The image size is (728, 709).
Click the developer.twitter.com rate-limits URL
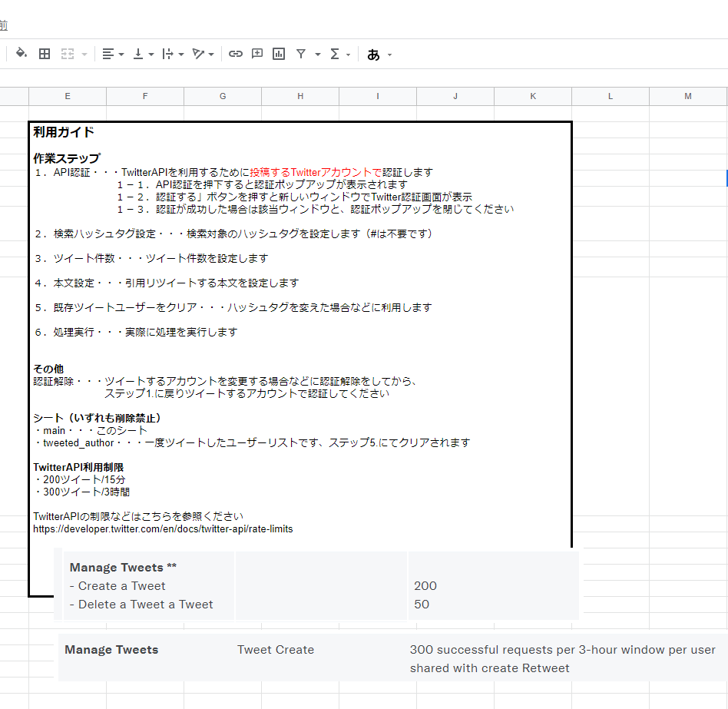pos(163,528)
